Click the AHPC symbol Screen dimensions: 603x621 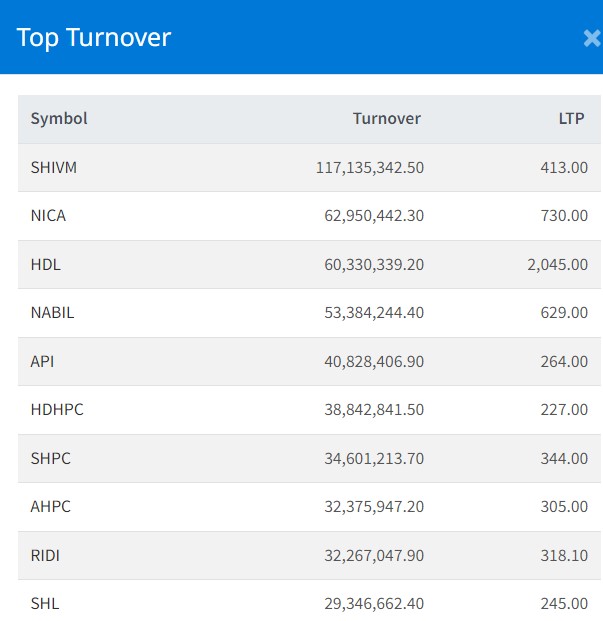point(50,506)
